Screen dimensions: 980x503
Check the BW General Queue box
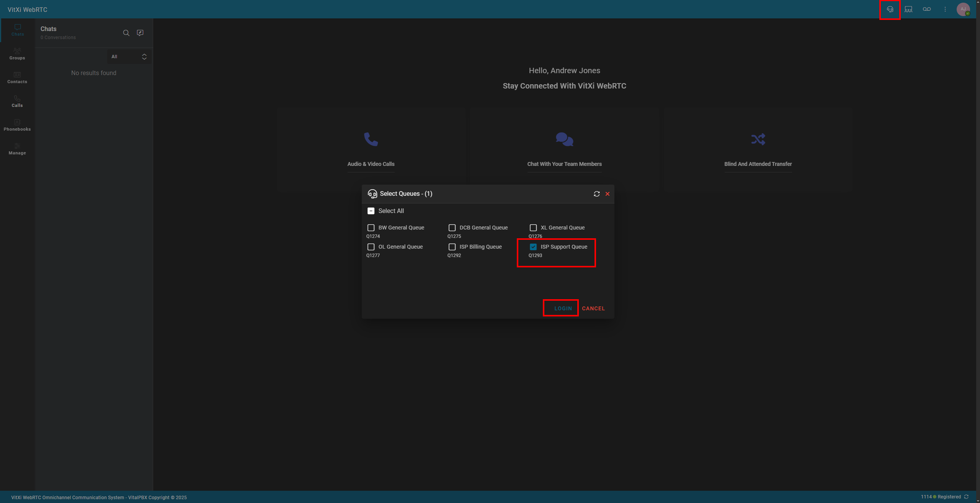pos(371,228)
